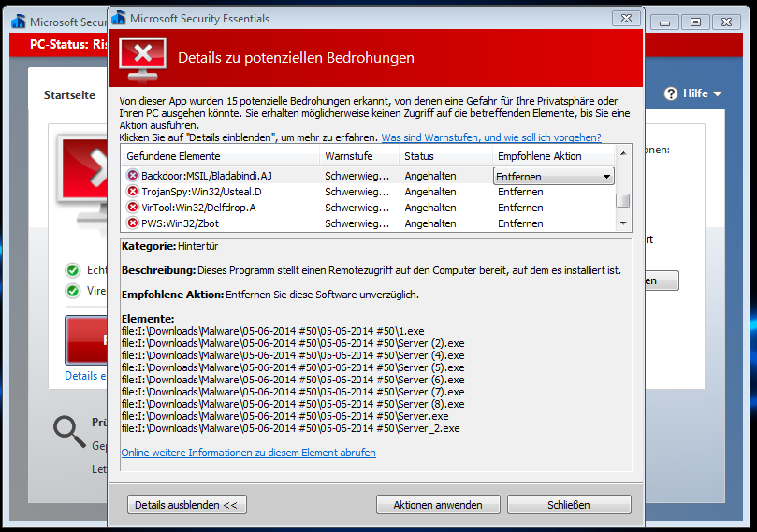Open the Hilfe dropdown arrow
The image size is (757, 532).
click(x=718, y=93)
